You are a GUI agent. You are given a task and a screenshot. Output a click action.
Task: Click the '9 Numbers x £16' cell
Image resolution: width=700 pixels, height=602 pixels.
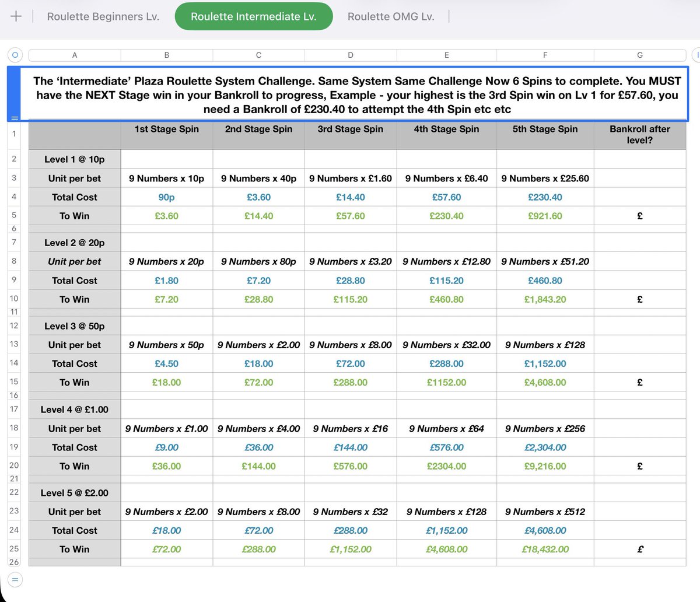click(x=351, y=429)
